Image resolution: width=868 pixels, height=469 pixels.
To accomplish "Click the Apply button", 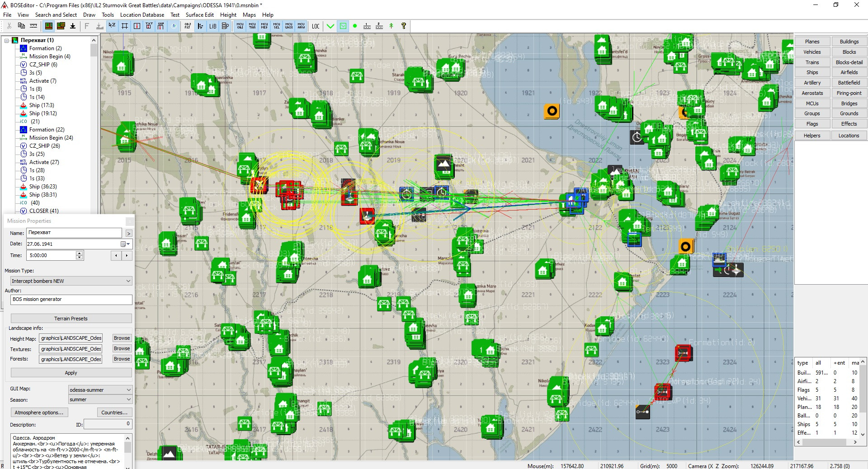I will (71, 373).
